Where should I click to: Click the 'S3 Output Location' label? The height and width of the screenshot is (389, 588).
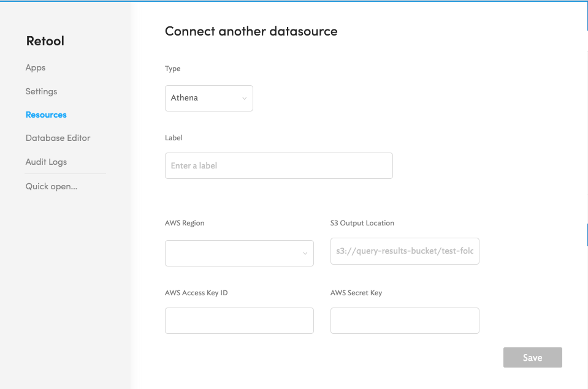pos(362,223)
